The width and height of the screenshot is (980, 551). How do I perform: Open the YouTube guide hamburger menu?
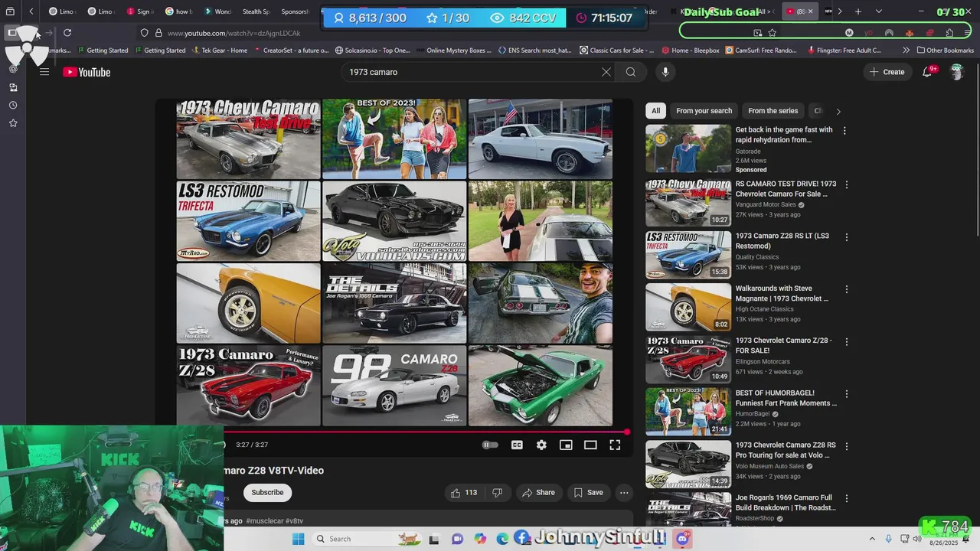coord(44,72)
